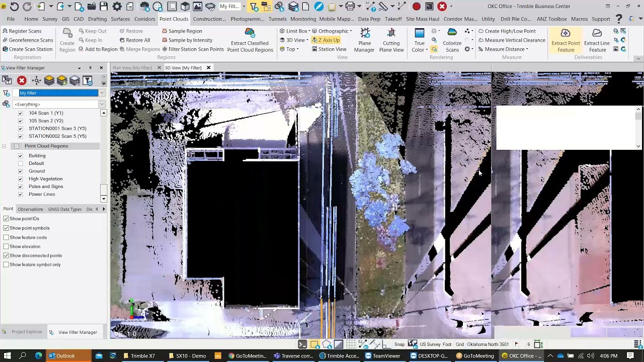Select the Extract Point Feature tool
Screen dimensions: 644x362
(566, 40)
